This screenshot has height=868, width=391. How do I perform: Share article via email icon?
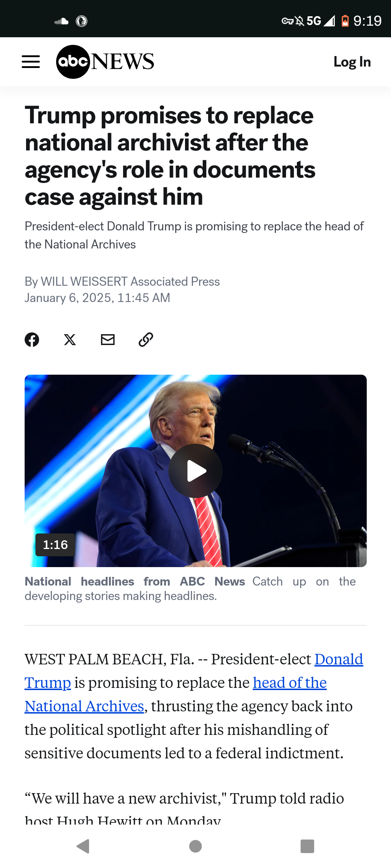coord(108,340)
